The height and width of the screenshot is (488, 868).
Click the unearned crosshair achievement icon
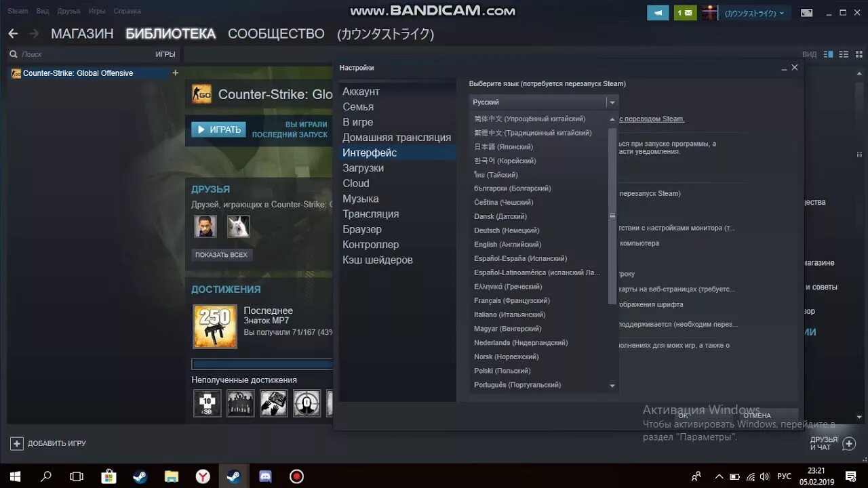tap(307, 403)
